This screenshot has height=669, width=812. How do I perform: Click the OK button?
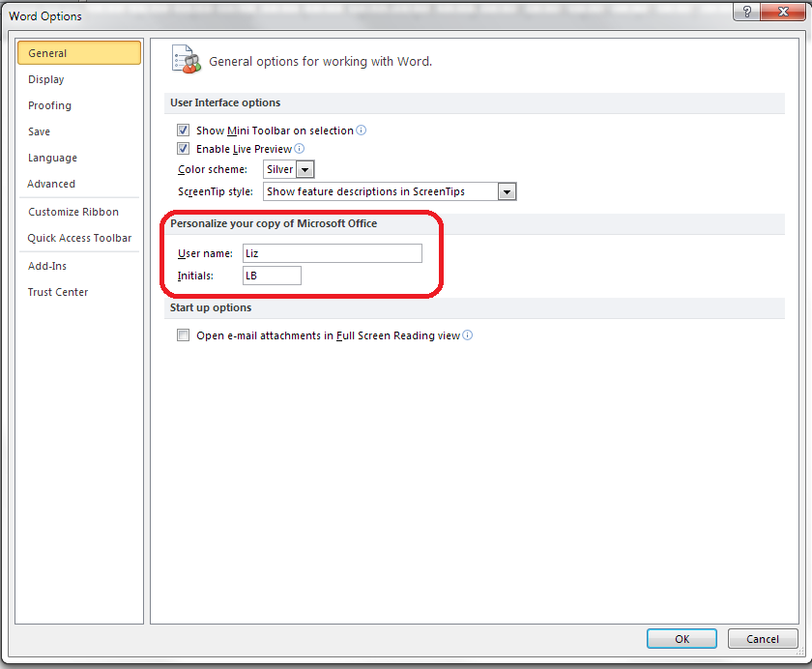(x=681, y=639)
